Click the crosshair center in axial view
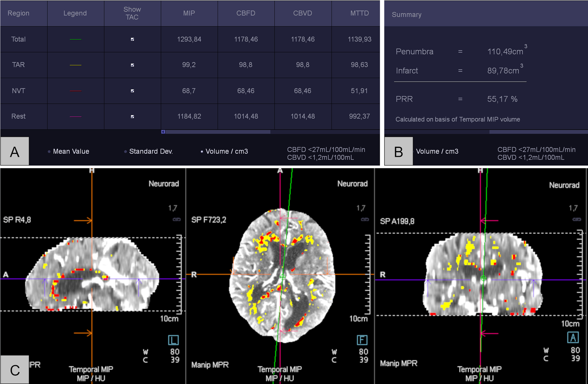Screen dimensions: 588x384 click(x=282, y=277)
